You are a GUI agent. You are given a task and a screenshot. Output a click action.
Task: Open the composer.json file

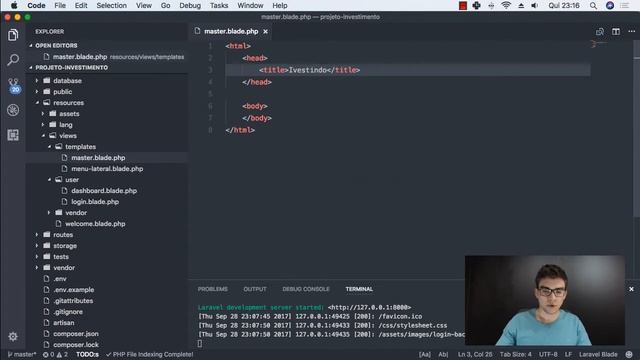[76, 333]
